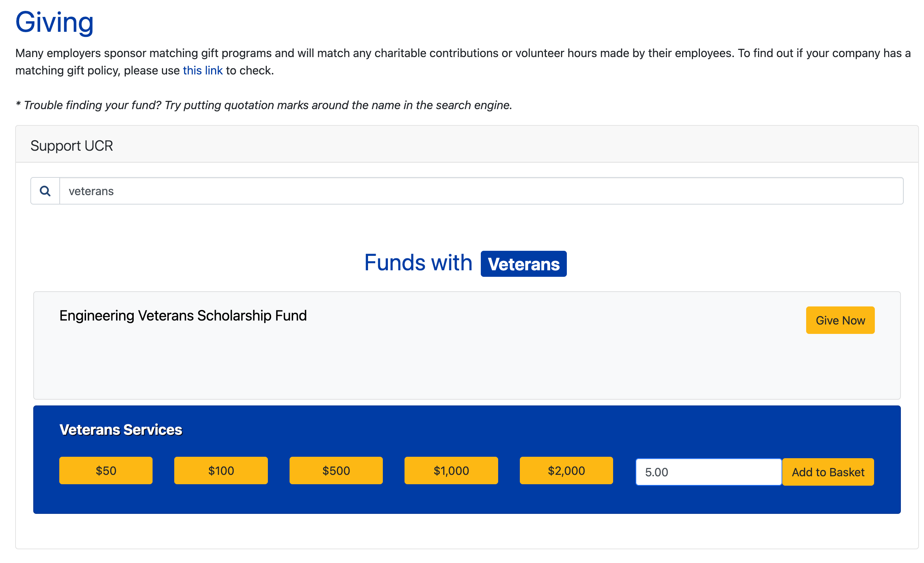Click the 'Engineering Veterans Scholarship Fund' title
This screenshot has height=563, width=924.
(x=183, y=315)
